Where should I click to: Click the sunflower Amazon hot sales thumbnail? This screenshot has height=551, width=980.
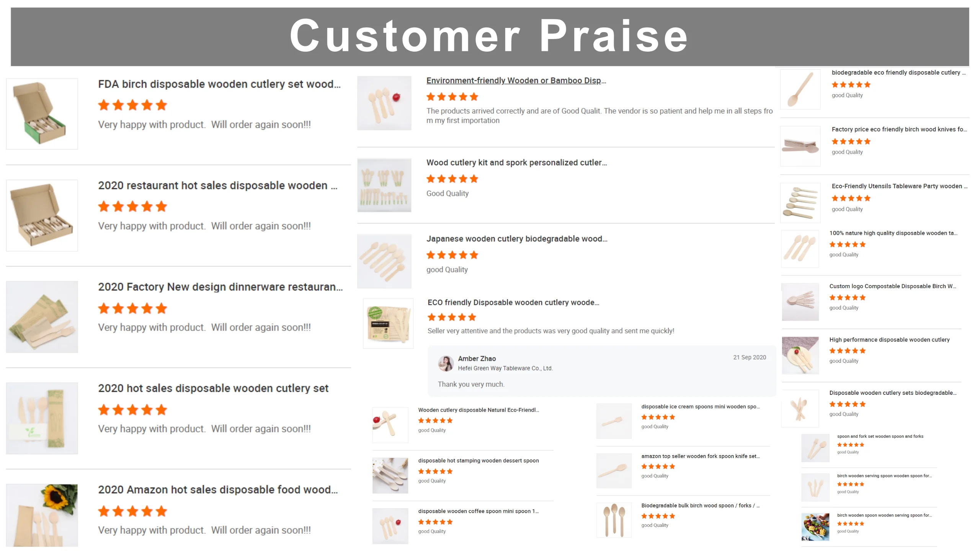pyautogui.click(x=42, y=515)
